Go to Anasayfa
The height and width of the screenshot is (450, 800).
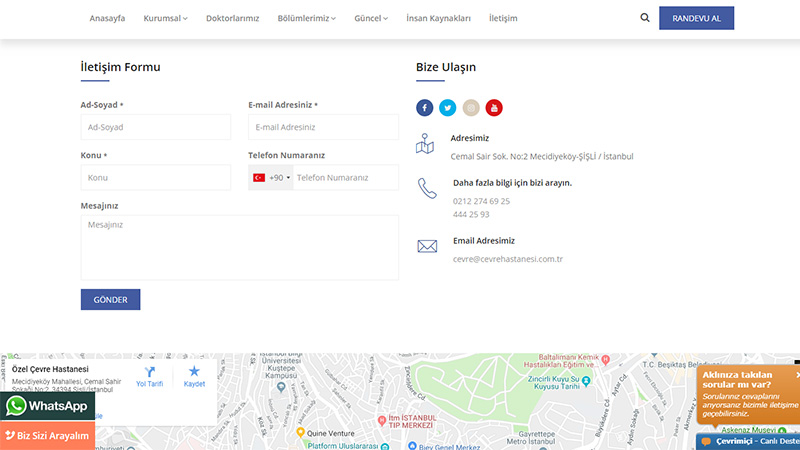[x=107, y=18]
